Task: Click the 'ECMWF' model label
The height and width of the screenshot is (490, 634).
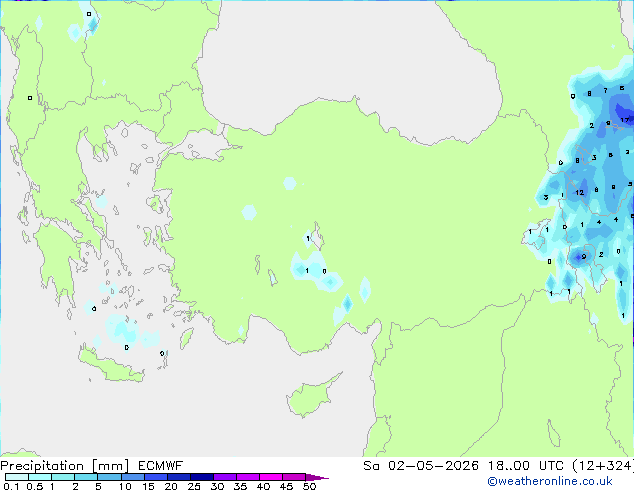Action: coord(161,466)
